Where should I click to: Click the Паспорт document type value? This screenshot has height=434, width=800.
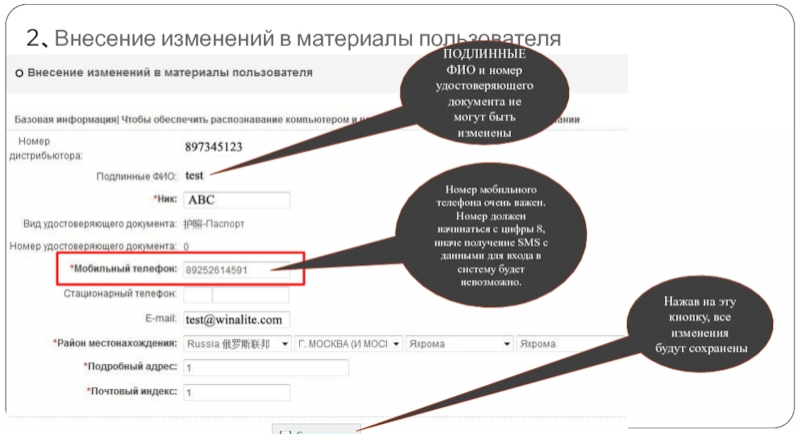(x=214, y=224)
